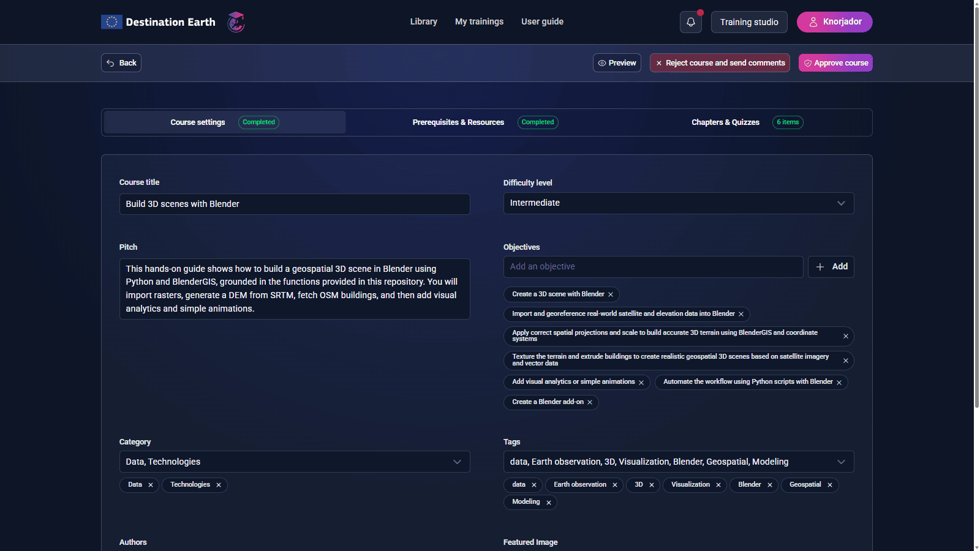Open the Category dropdown
Image resolution: width=980 pixels, height=551 pixels.
(294, 462)
